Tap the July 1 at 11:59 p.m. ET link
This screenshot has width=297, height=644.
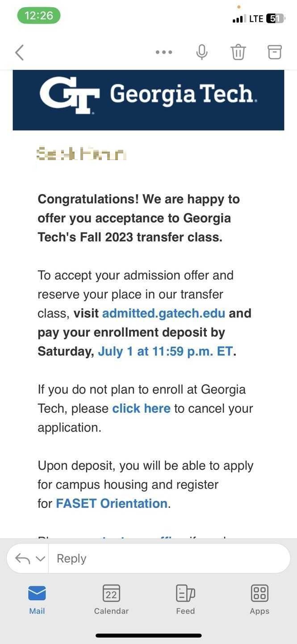[x=165, y=352]
